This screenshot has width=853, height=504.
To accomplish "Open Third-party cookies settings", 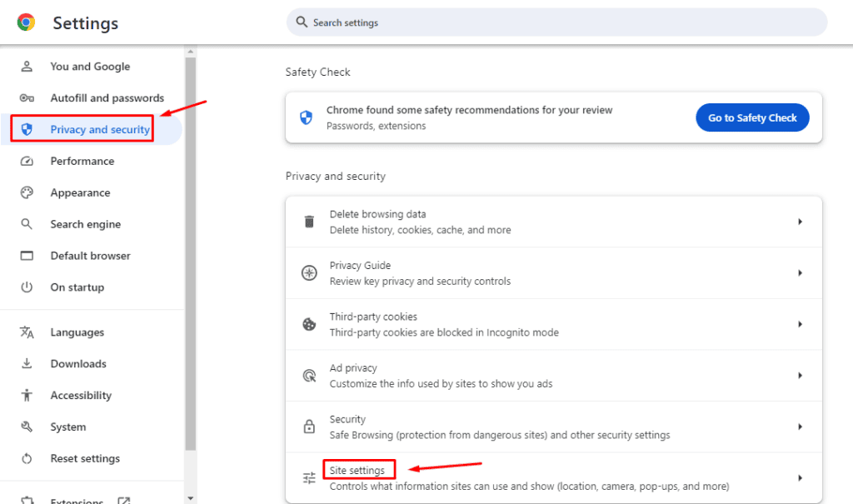I will click(x=554, y=324).
